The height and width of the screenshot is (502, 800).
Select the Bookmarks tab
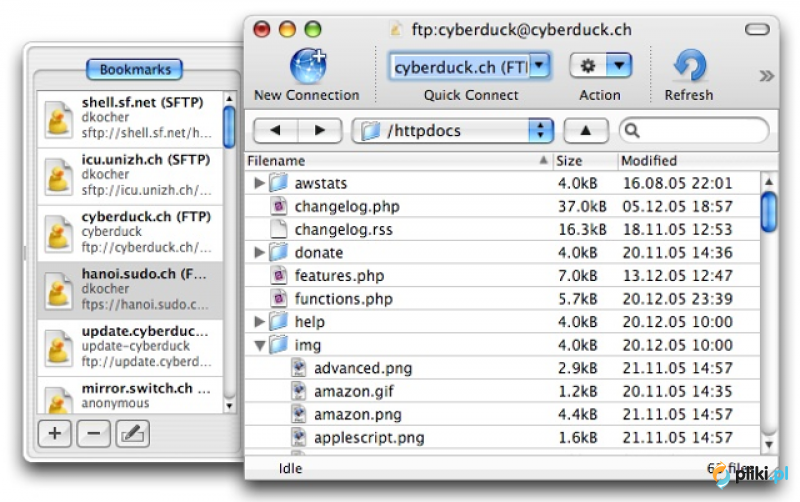[x=135, y=69]
